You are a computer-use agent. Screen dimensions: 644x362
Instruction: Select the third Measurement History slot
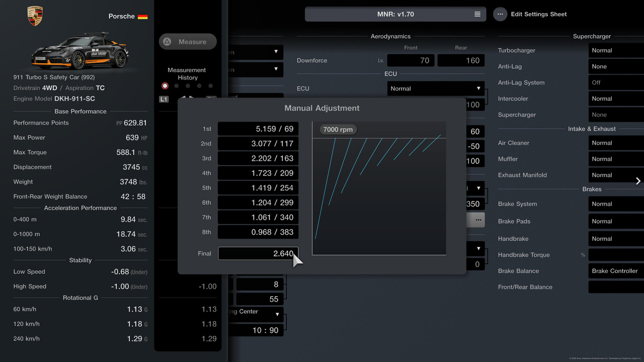(188, 86)
